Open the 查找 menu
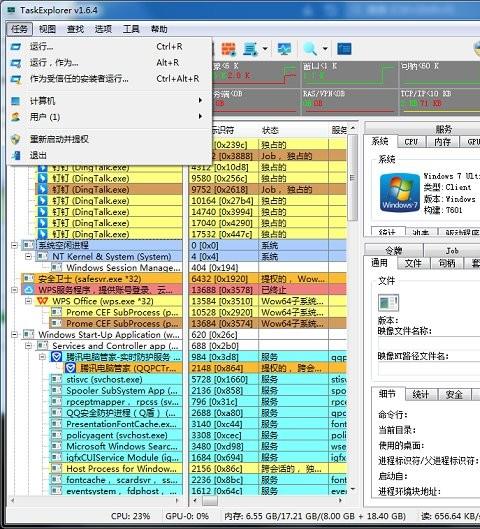Image resolution: width=480 pixels, height=529 pixels. tap(75, 29)
